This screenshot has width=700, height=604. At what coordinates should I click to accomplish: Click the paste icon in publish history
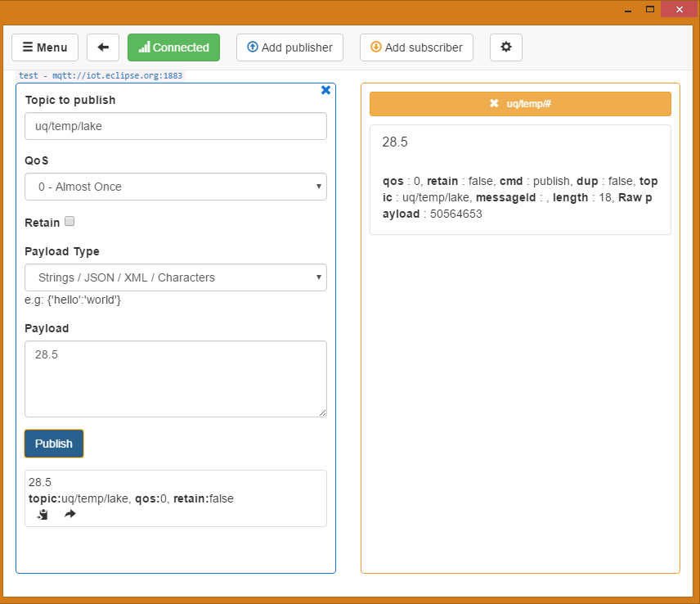pos(43,514)
